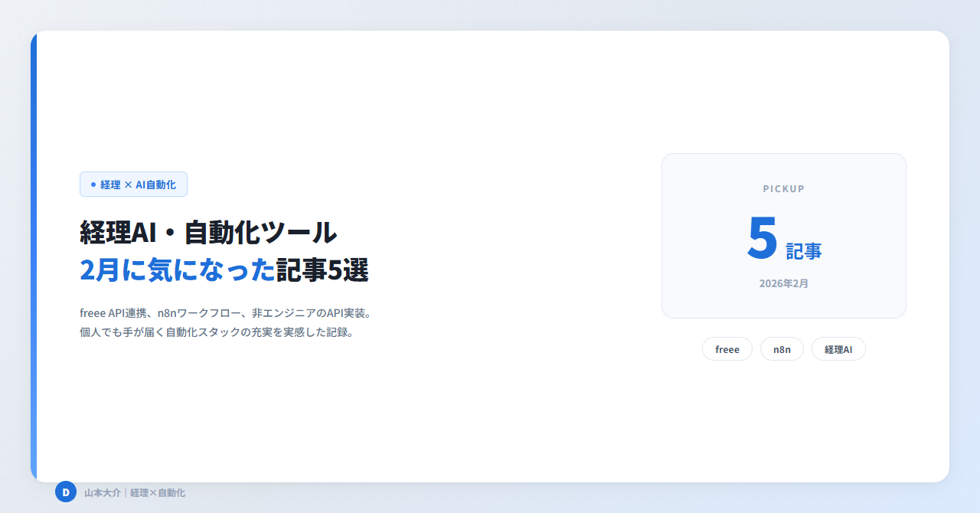980x513 pixels.
Task: Open the article title 経理AI・自動化ツール
Action: [207, 232]
